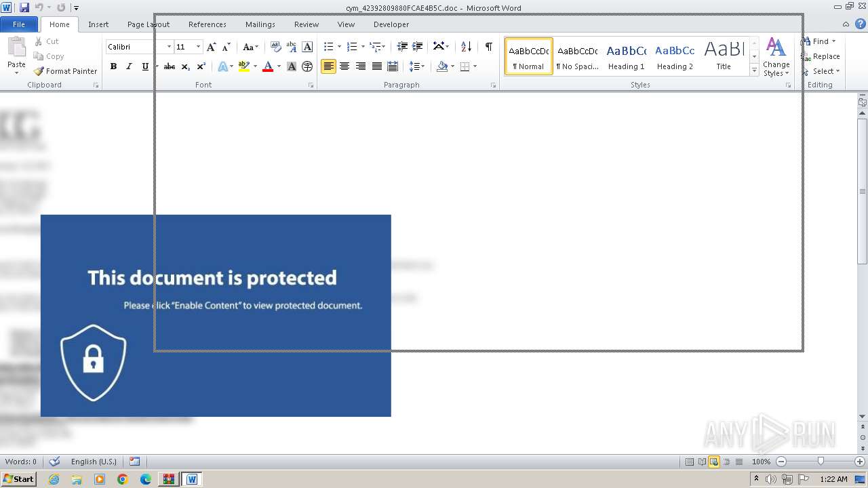Click Format Painter brush
Viewport: 868px width, 488px height.
click(39, 71)
